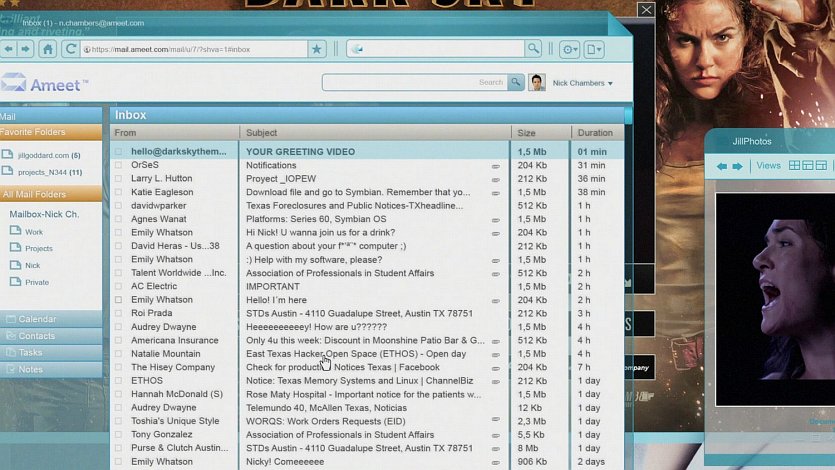Open the browser gear settings dropdown
Image resolution: width=835 pixels, height=470 pixels.
coord(569,48)
